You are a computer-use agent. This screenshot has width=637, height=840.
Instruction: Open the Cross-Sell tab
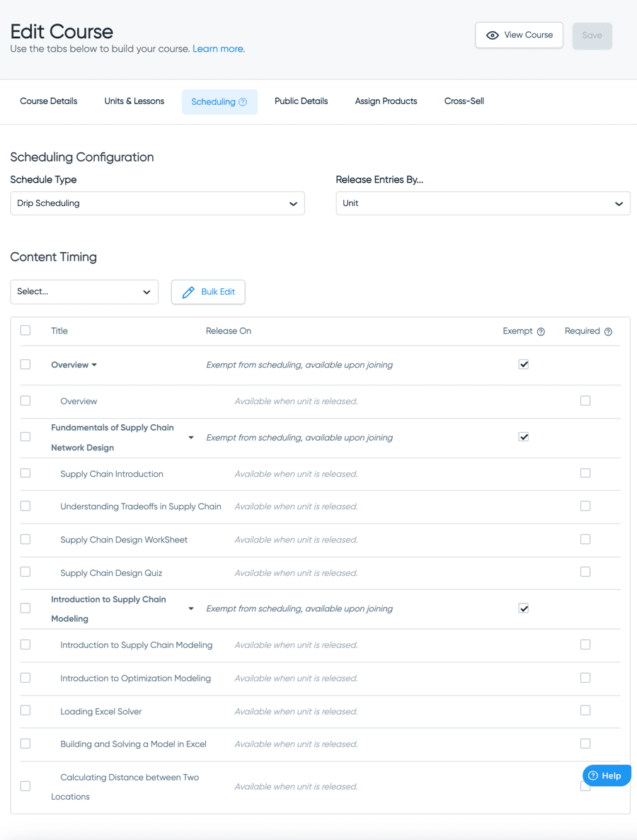click(464, 101)
